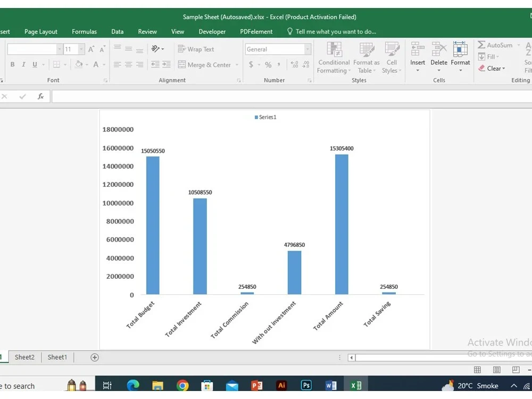Switch to the Sheet2 tab
The height and width of the screenshot is (399, 532).
pyautogui.click(x=25, y=358)
